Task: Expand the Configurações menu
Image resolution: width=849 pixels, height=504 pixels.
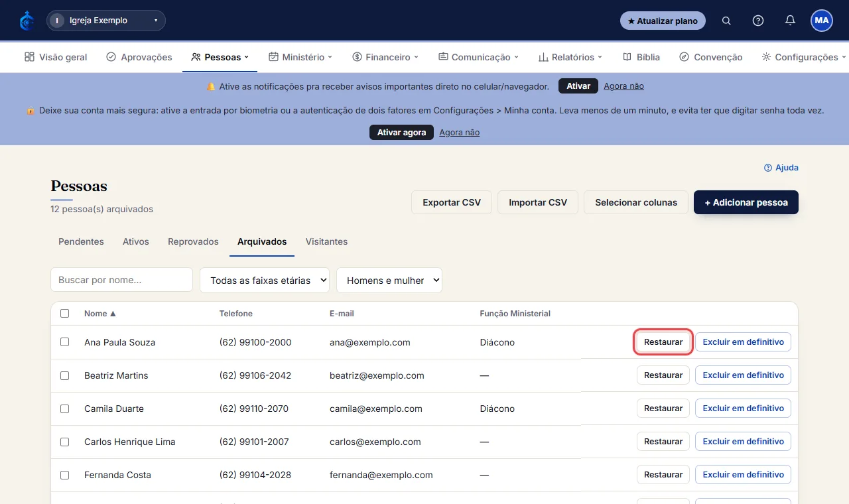Action: [x=805, y=57]
